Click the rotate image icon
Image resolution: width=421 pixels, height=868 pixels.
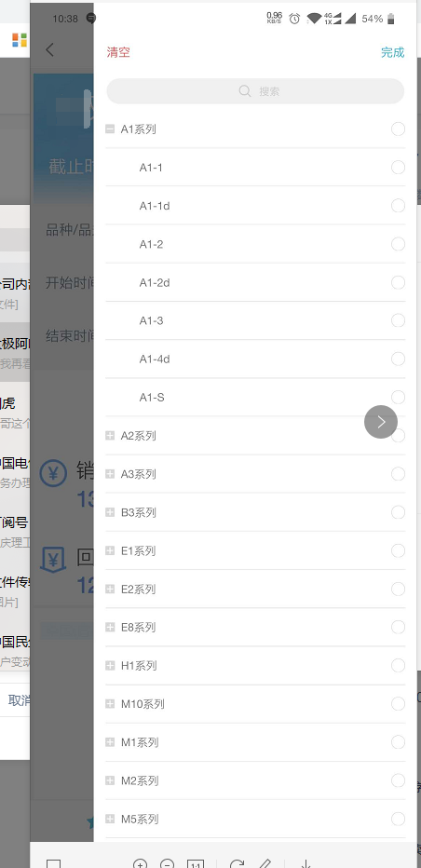pyautogui.click(x=238, y=863)
